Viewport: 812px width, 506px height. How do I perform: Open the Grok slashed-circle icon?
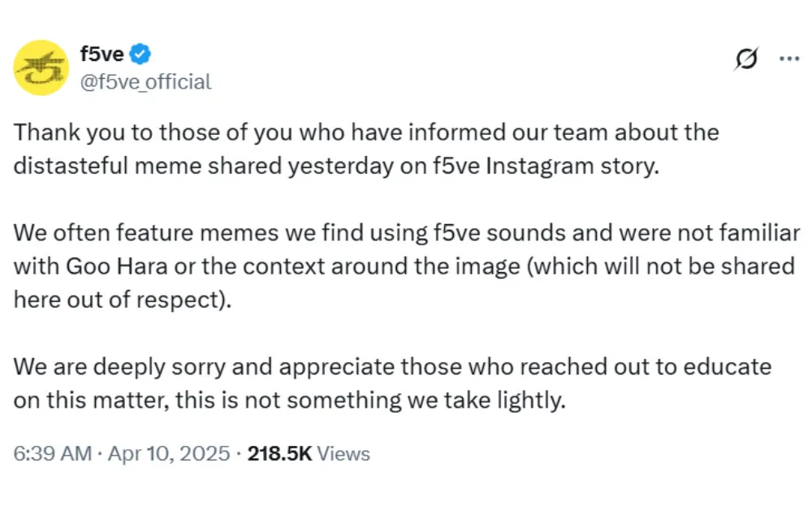coord(746,59)
